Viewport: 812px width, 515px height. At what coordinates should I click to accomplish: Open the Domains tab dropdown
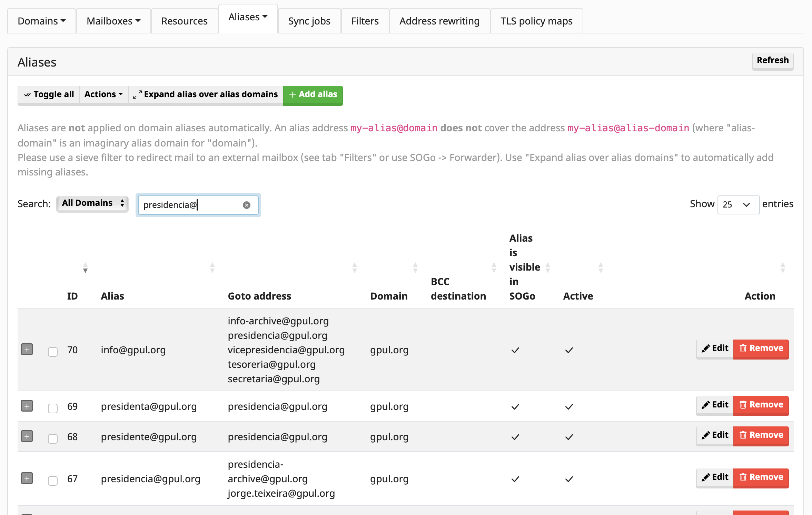tap(42, 21)
